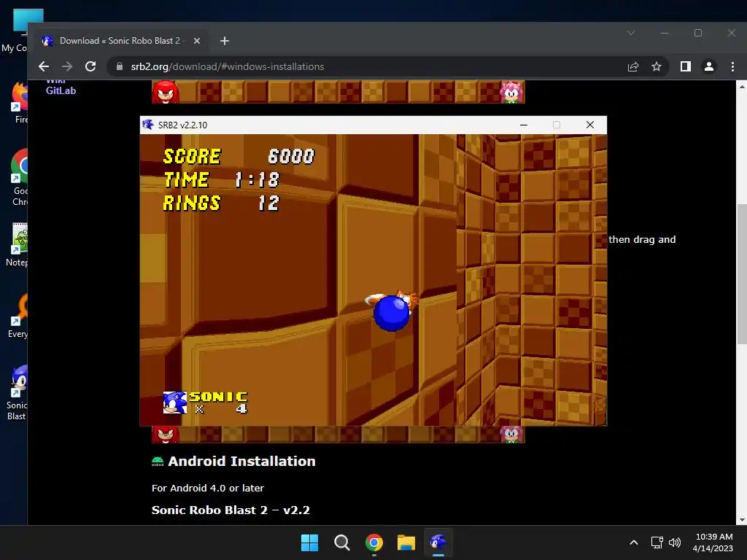
Task: Open the Chrome side panel
Action: point(686,66)
